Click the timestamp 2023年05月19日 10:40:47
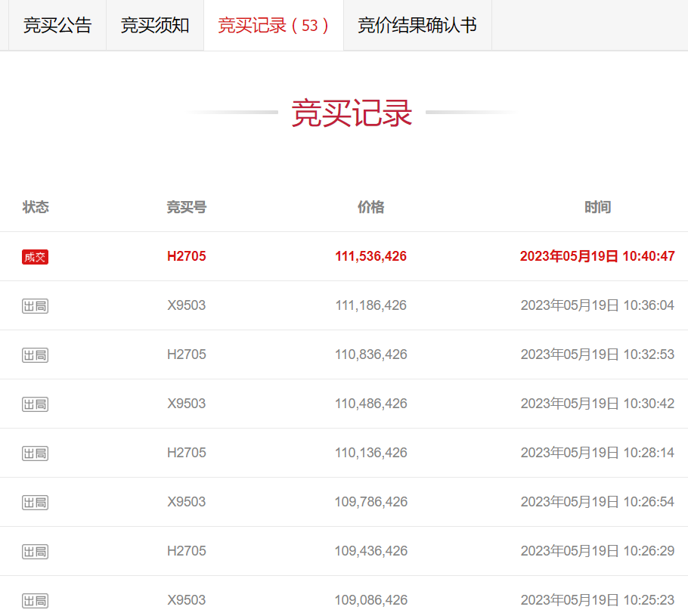688x616 pixels. pos(598,256)
